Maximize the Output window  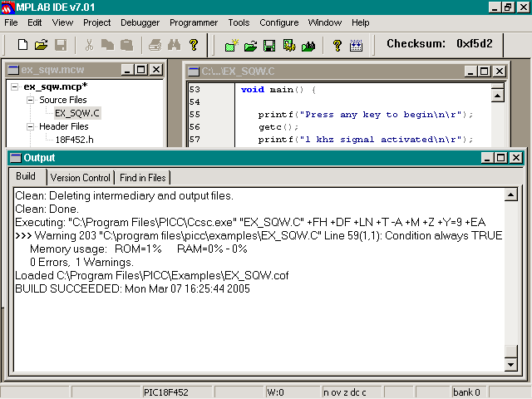[501, 158]
